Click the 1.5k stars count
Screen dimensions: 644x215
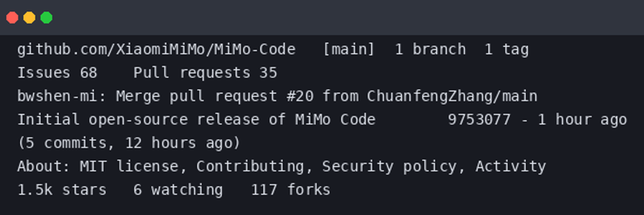pyautogui.click(x=61, y=190)
